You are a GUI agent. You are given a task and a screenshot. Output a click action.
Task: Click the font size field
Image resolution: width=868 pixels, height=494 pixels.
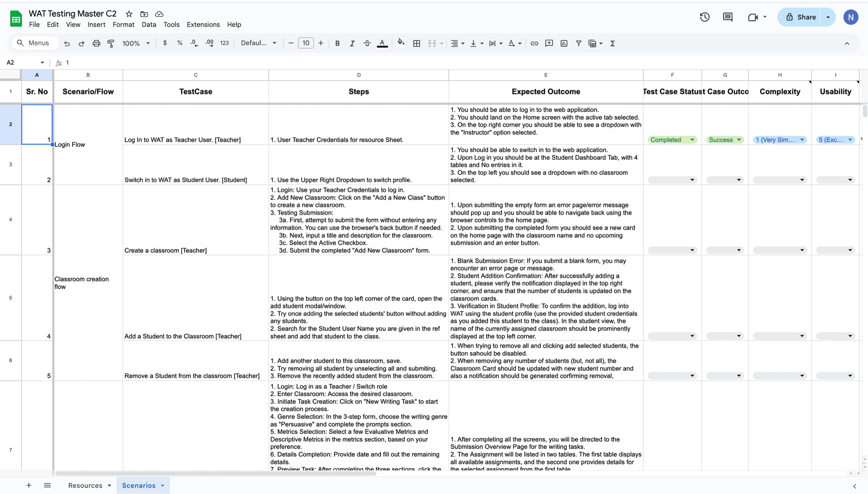click(306, 43)
